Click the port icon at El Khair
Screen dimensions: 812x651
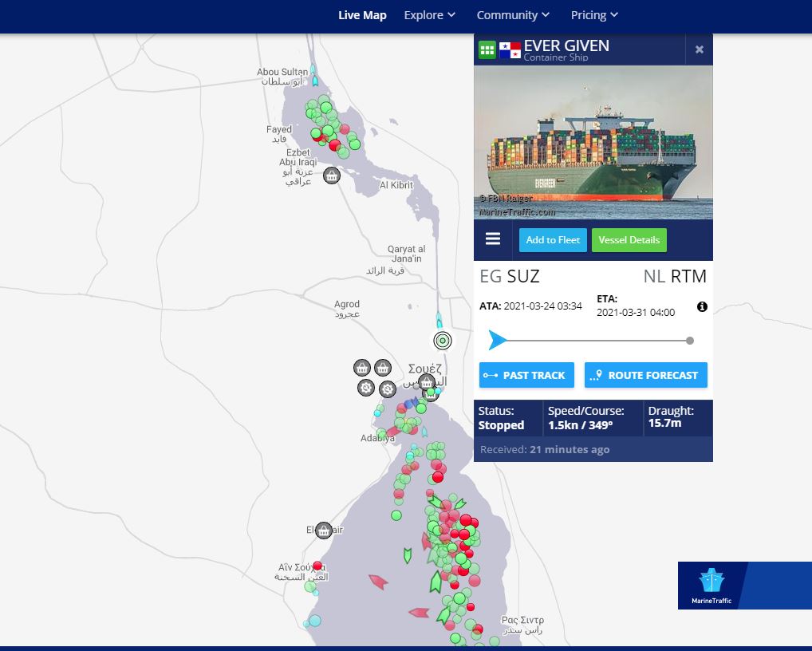324,531
